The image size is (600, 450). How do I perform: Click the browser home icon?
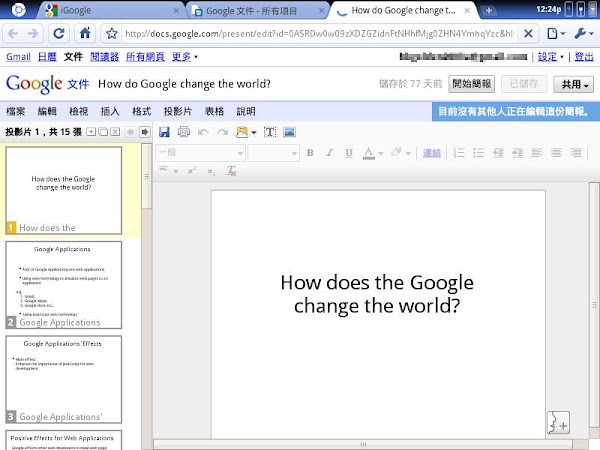pos(85,34)
